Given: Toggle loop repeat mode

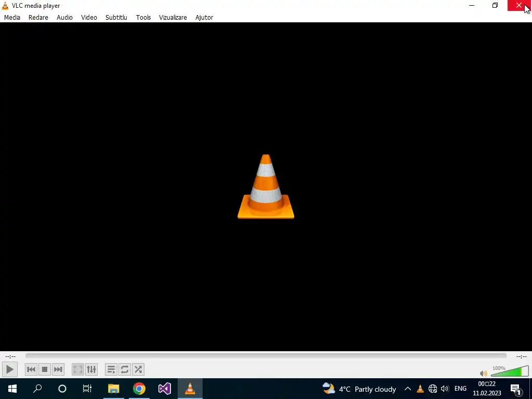Looking at the screenshot, I should pyautogui.click(x=125, y=369).
